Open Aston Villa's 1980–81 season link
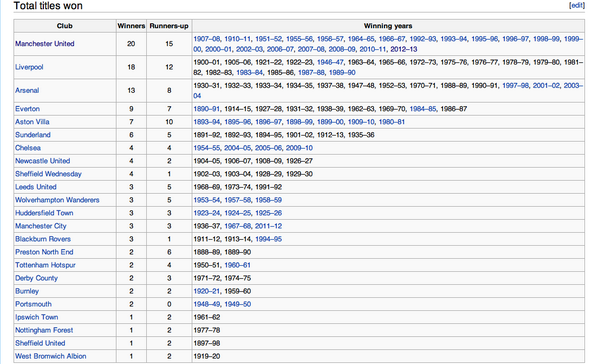598x364 pixels. pyautogui.click(x=392, y=122)
